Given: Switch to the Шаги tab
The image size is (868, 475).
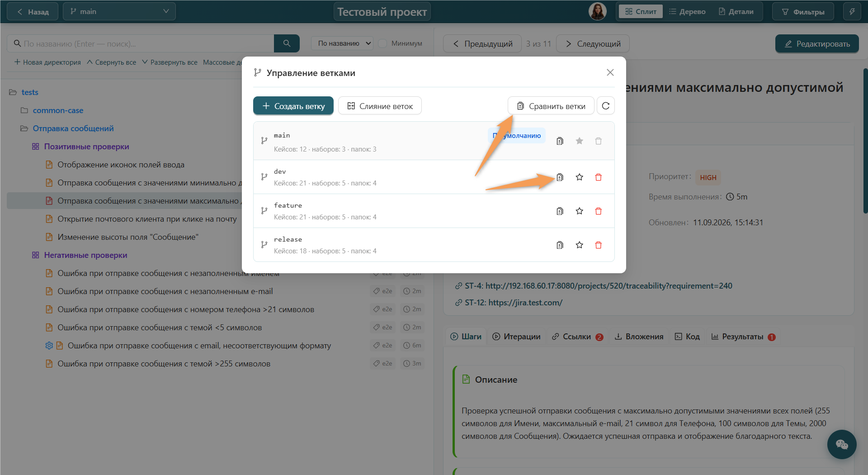Looking at the screenshot, I should pos(466,337).
